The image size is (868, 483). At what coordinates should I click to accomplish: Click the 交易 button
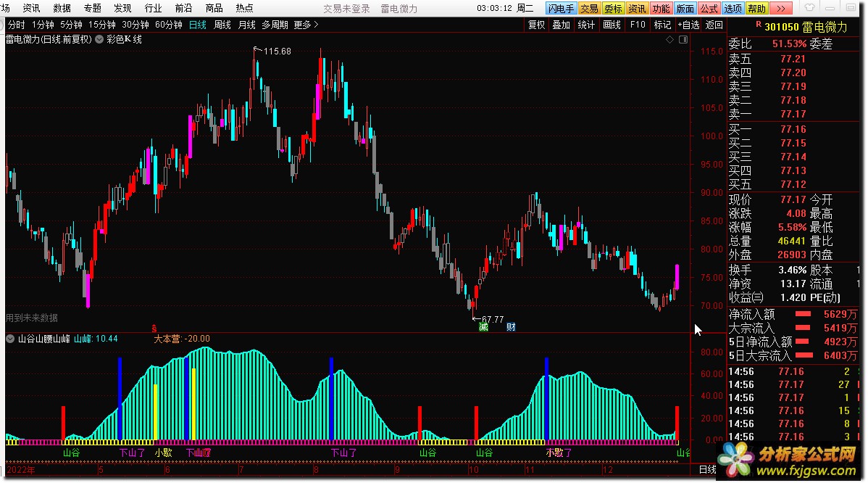tap(590, 8)
